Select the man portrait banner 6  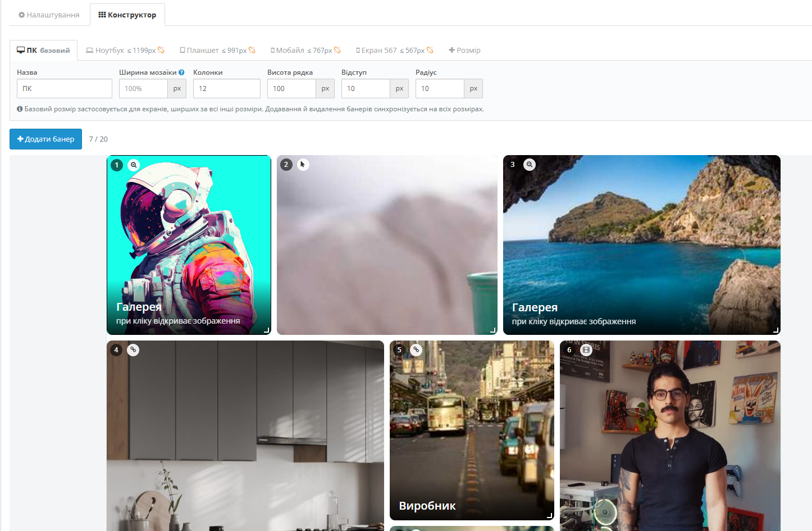670,435
